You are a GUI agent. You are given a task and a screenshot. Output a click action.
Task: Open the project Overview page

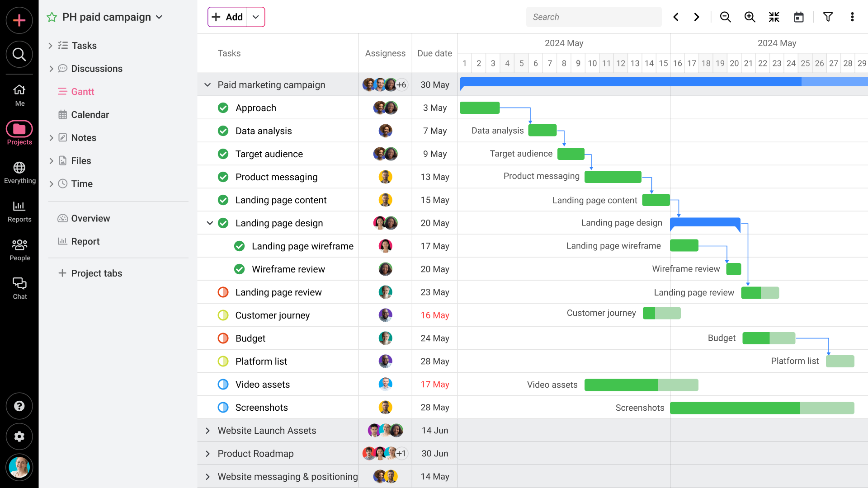[x=90, y=218]
